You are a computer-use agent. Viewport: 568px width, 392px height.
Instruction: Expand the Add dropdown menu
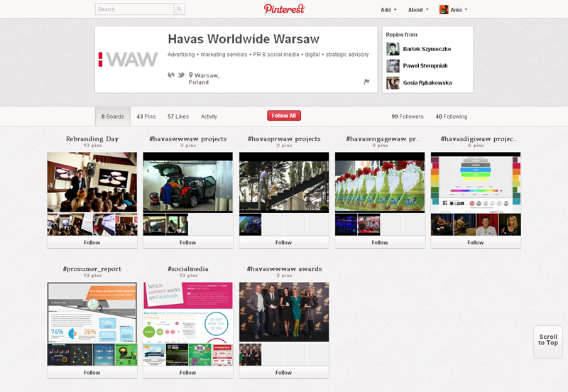[x=388, y=10]
